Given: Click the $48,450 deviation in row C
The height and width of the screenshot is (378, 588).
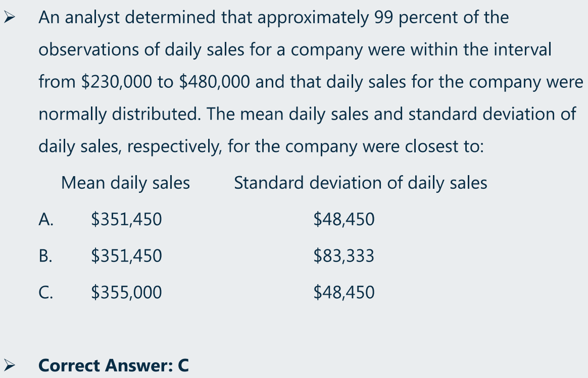Looking at the screenshot, I should tap(344, 292).
